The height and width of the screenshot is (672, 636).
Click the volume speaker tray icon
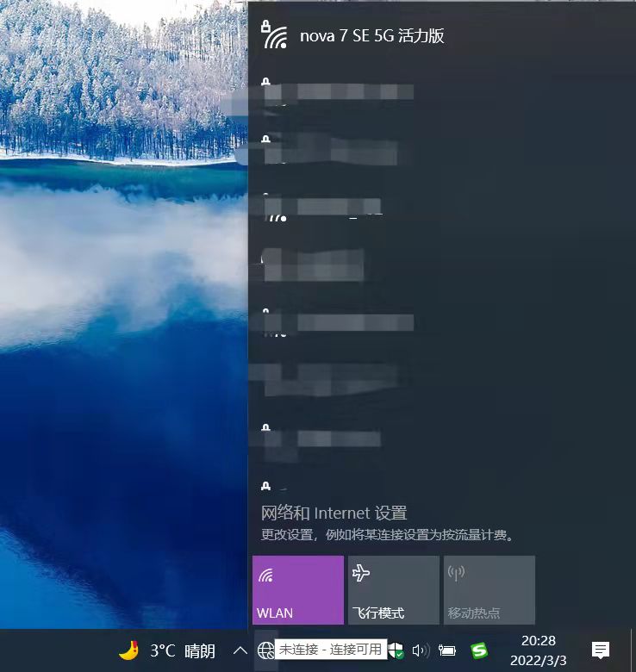(421, 650)
